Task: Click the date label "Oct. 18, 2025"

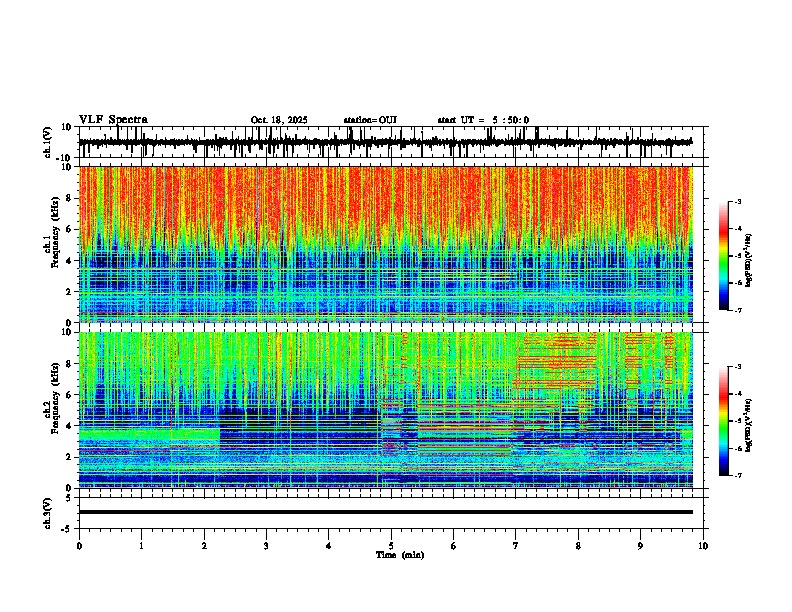Action: coord(279,120)
